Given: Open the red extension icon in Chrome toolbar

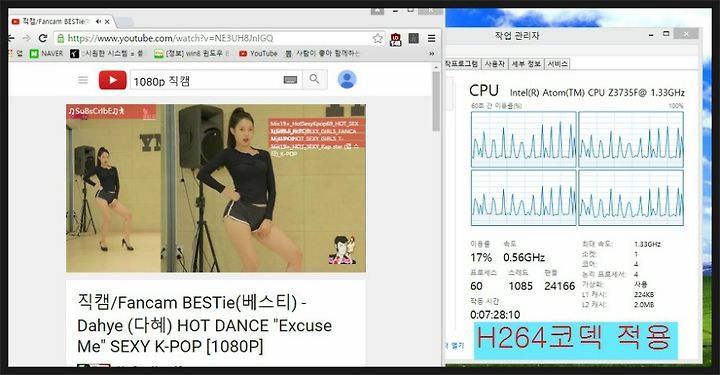Looking at the screenshot, I should coord(395,39).
